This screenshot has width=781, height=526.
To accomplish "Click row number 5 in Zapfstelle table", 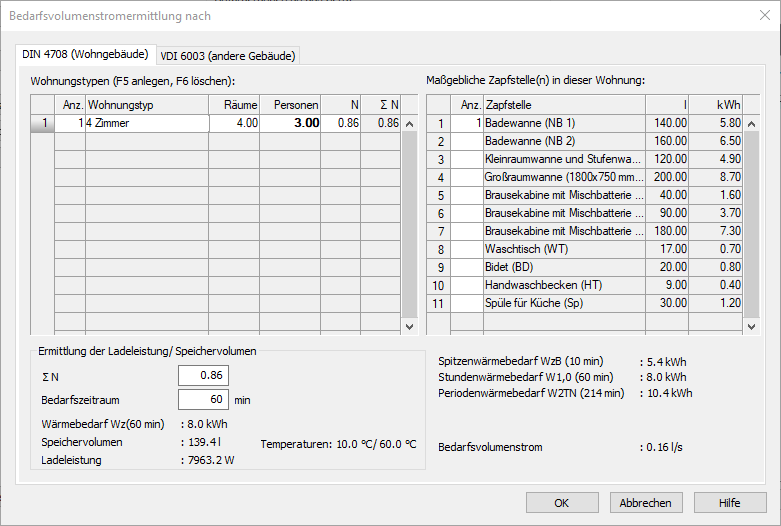I will point(438,195).
